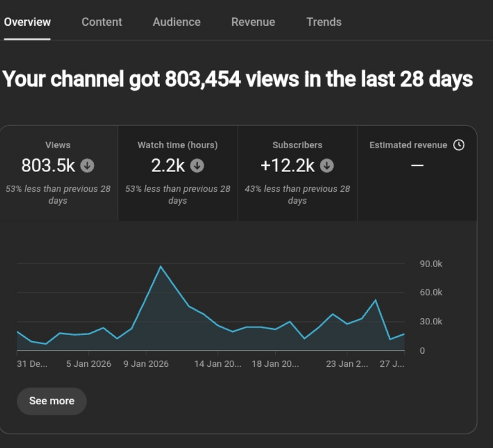This screenshot has height=448, width=493.
Task: Go to the Revenue tab
Action: coord(253,22)
